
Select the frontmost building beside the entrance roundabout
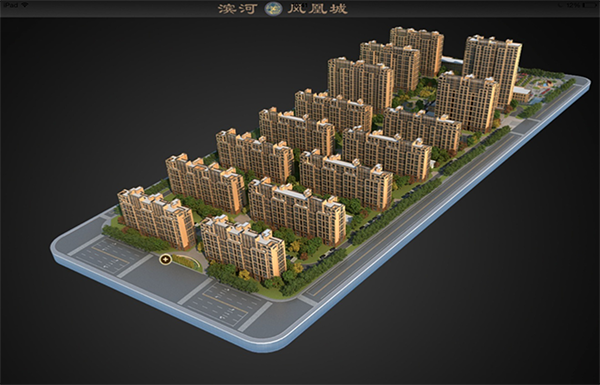(243, 247)
